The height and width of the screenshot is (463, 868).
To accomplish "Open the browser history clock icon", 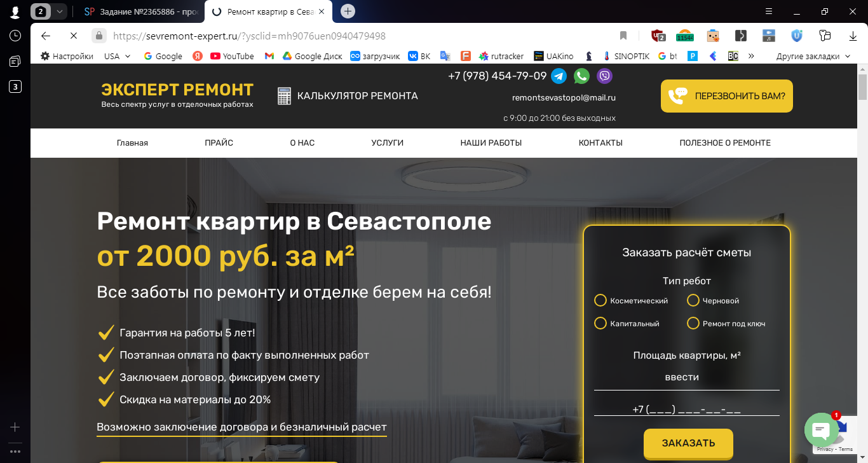I will (x=15, y=36).
